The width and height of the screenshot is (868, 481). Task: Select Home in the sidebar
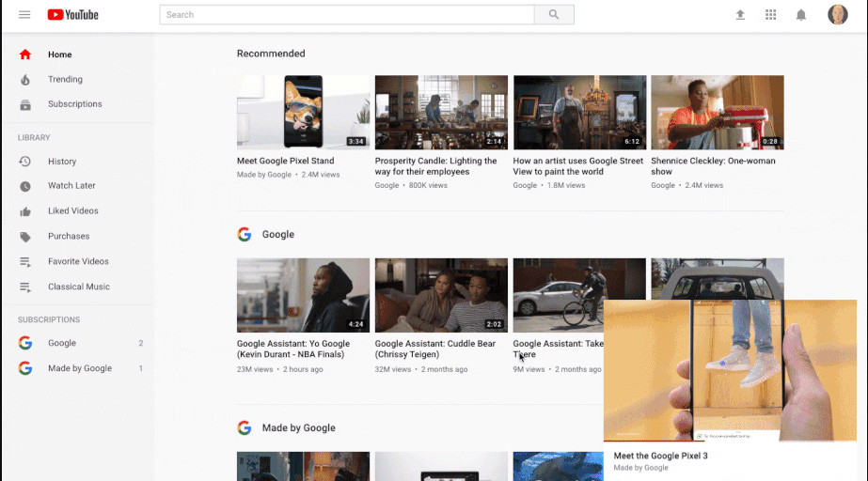(x=60, y=54)
